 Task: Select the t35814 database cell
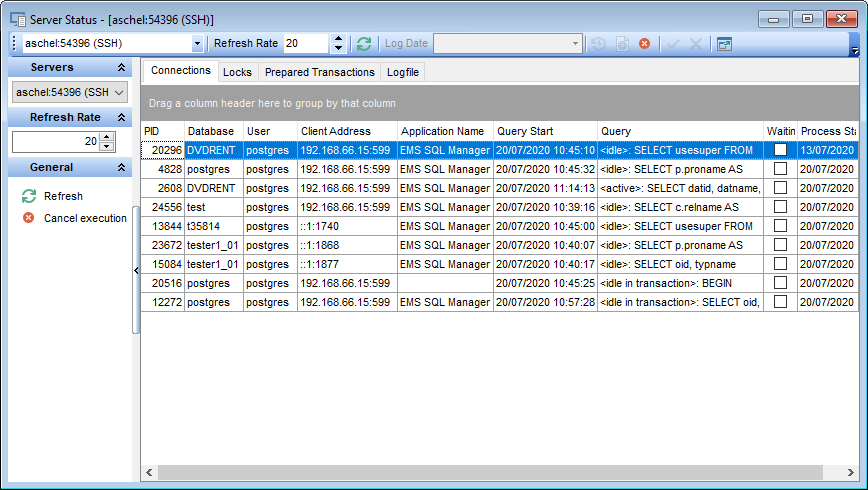(x=214, y=226)
